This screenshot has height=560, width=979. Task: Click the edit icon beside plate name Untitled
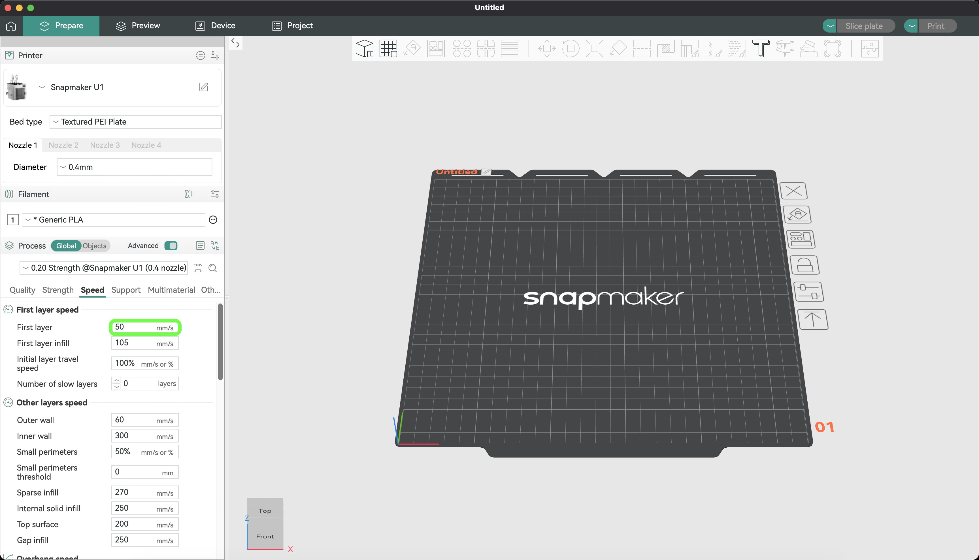(x=486, y=172)
